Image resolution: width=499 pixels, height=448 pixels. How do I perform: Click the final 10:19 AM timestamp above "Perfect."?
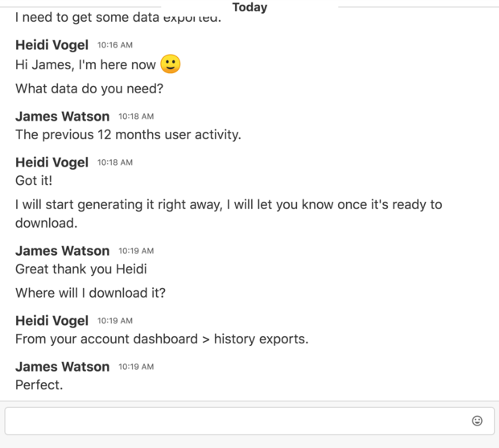(x=136, y=367)
